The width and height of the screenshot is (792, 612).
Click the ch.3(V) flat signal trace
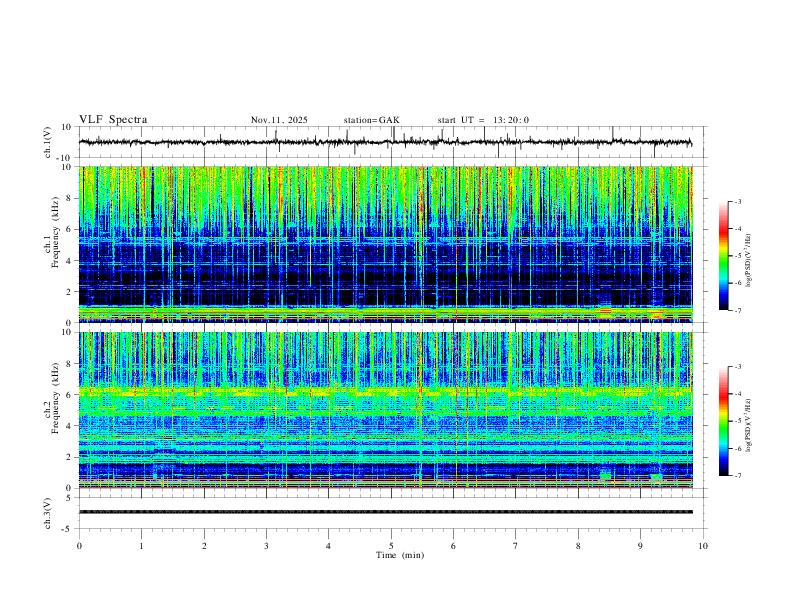click(385, 512)
